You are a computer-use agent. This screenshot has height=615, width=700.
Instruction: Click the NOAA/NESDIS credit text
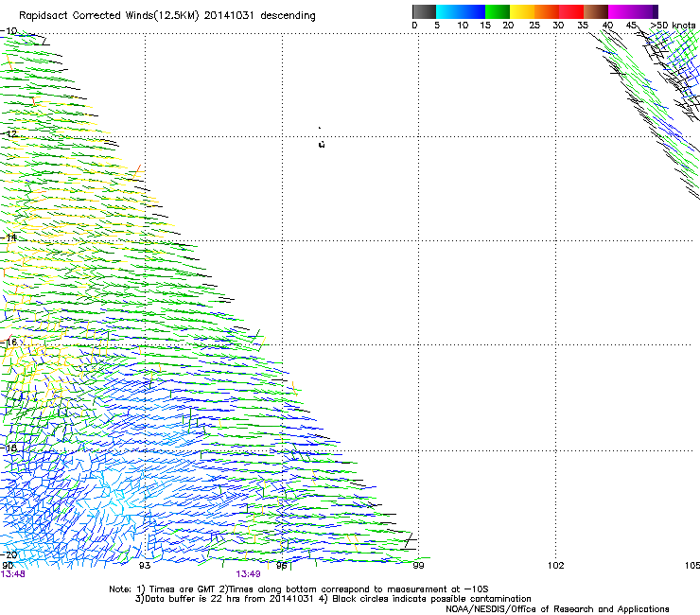click(x=557, y=609)
